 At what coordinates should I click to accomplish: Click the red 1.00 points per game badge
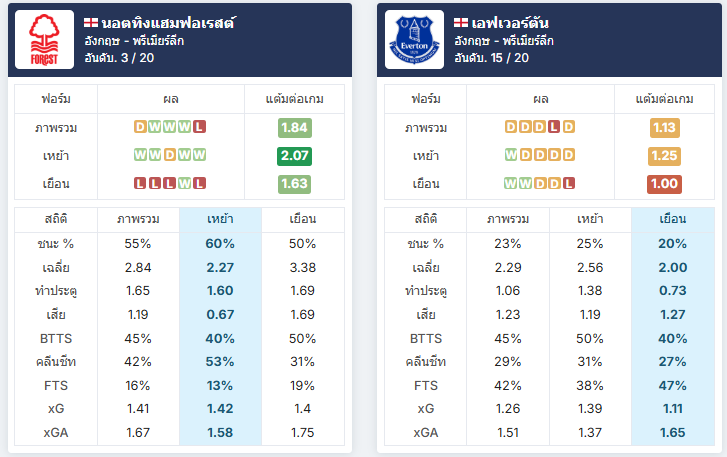(664, 184)
